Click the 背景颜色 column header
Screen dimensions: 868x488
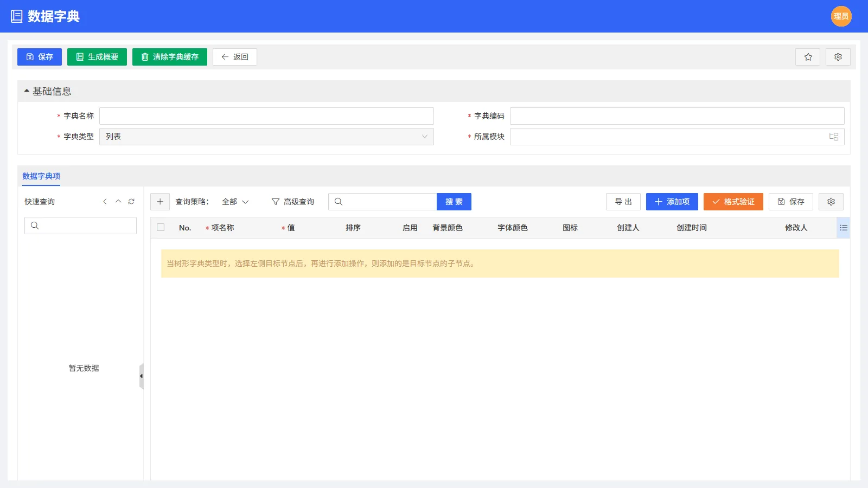pos(448,228)
